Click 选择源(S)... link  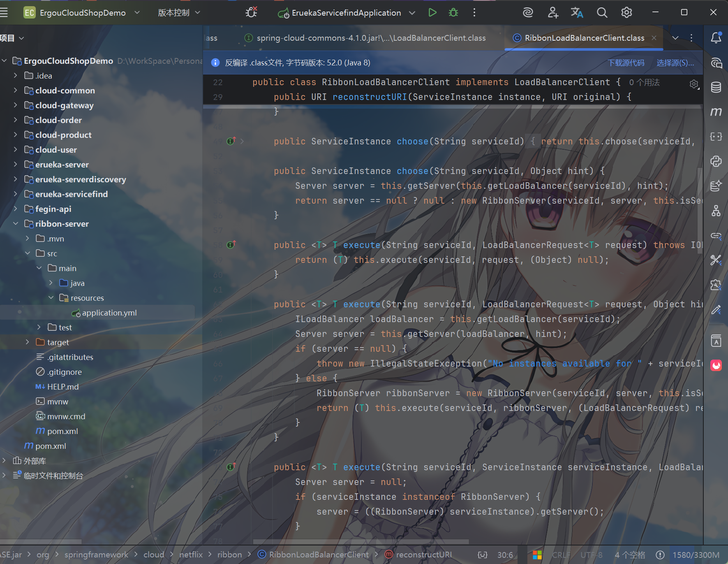tap(675, 63)
